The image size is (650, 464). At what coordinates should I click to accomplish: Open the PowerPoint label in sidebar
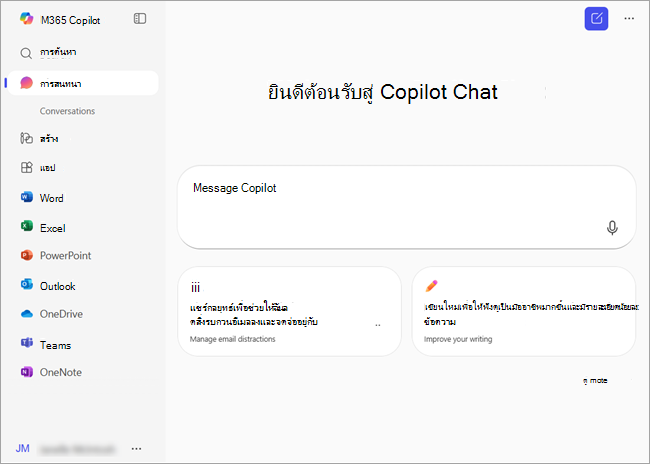(65, 255)
